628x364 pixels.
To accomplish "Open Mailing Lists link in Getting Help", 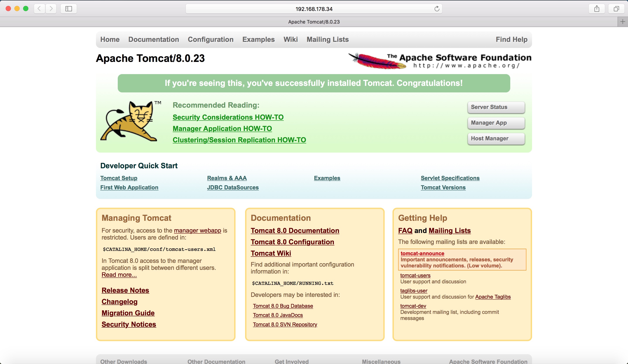I will click(450, 231).
